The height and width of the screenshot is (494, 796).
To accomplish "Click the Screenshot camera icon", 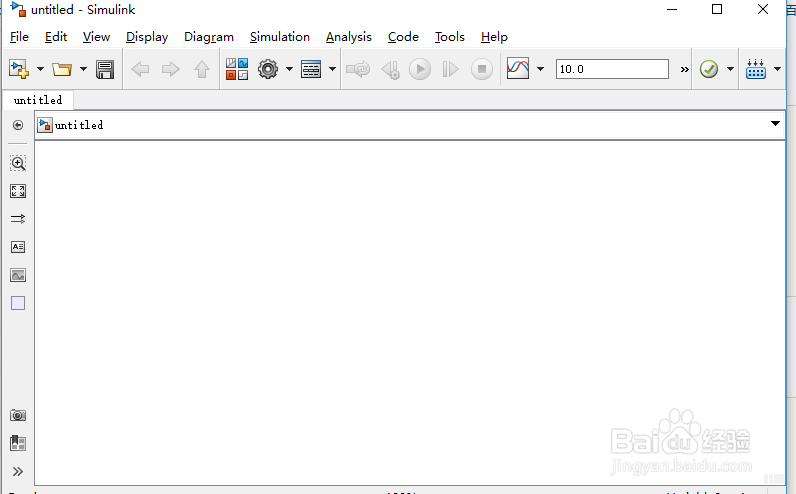I will click(18, 415).
